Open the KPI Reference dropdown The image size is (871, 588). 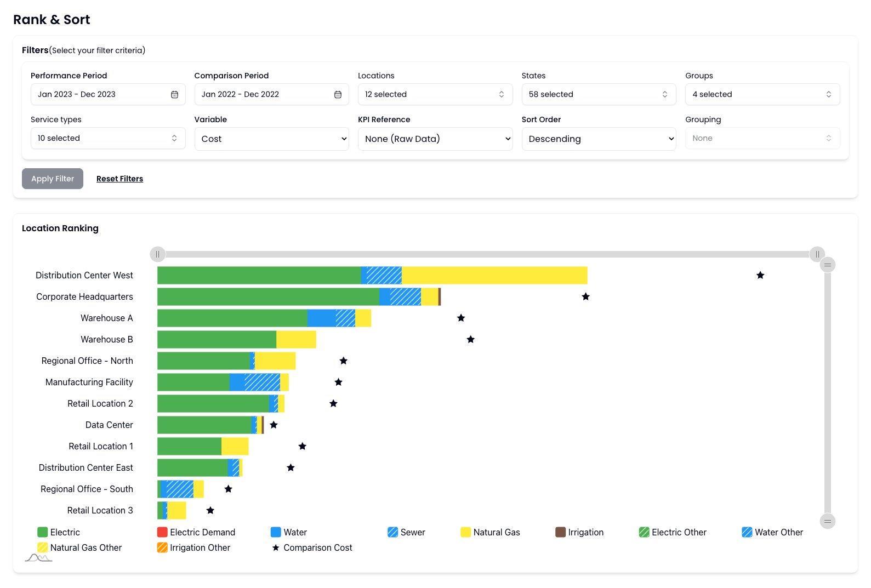point(435,139)
